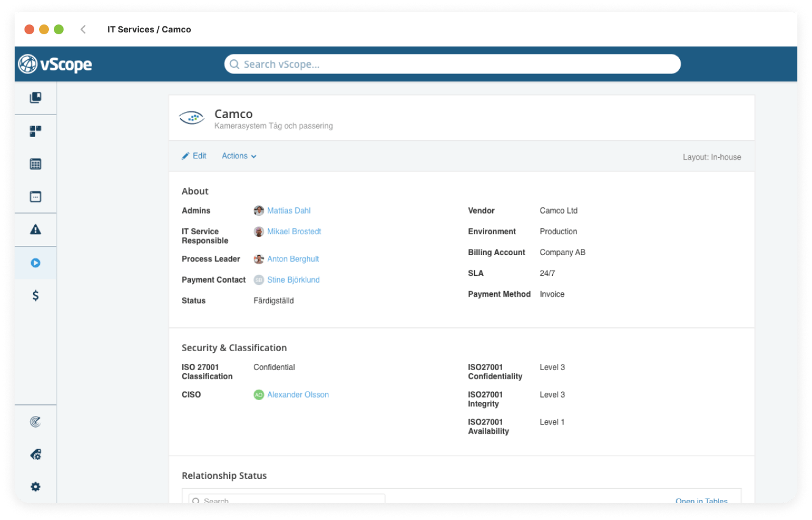
Task: Select the blue play circle sidebar icon
Action: click(35, 262)
